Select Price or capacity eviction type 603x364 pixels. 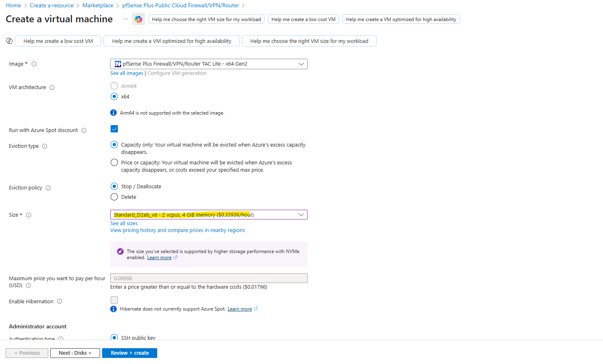(x=114, y=162)
